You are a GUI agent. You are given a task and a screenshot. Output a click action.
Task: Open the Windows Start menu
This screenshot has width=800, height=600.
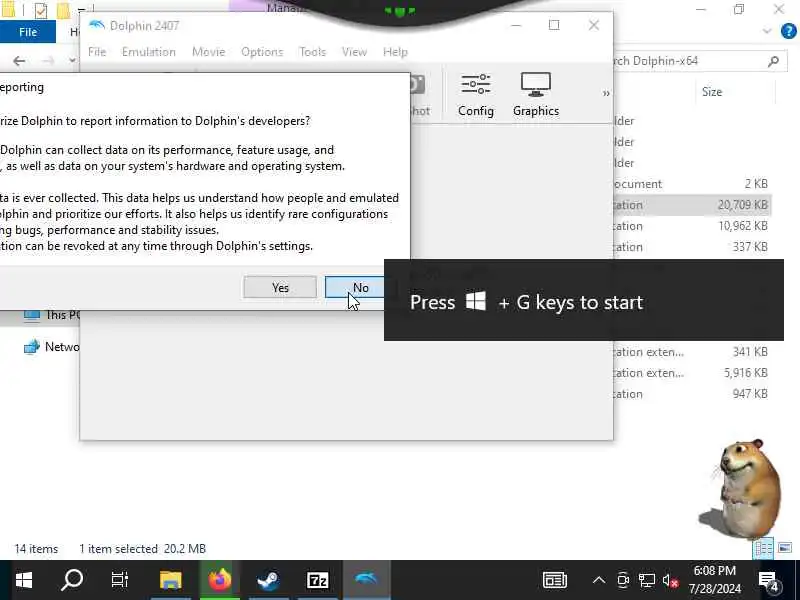(23, 580)
